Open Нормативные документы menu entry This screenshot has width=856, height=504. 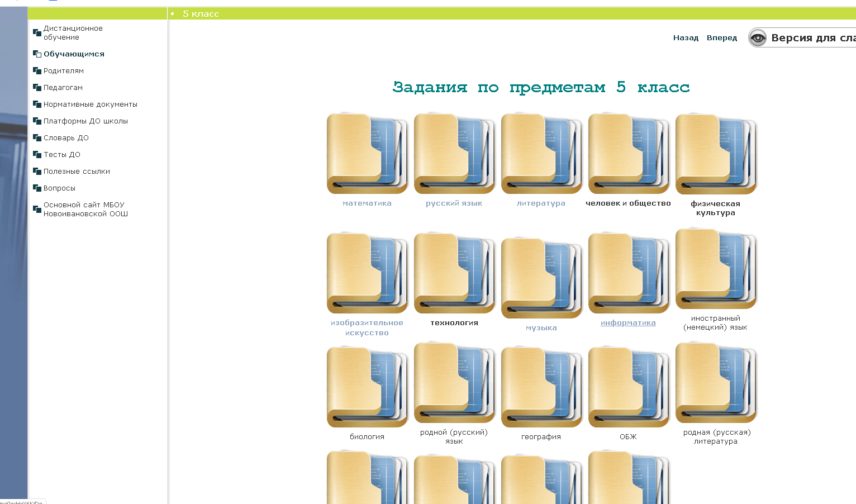pyautogui.click(x=91, y=104)
